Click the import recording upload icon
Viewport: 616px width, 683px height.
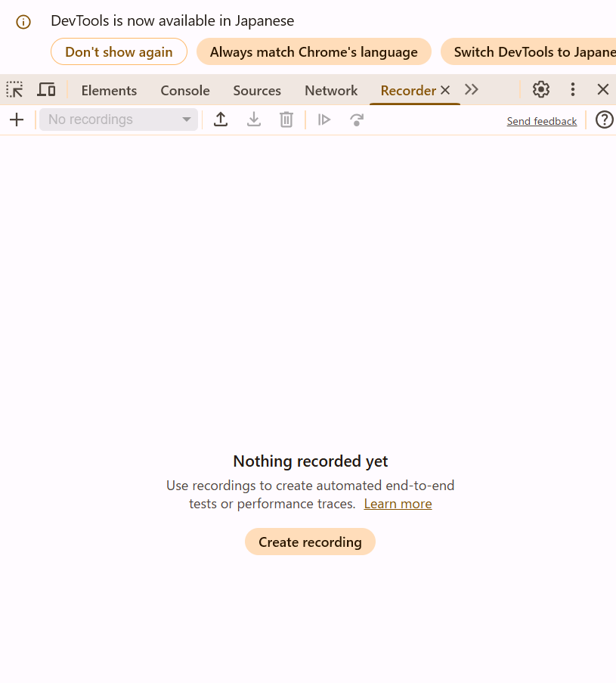pyautogui.click(x=221, y=120)
